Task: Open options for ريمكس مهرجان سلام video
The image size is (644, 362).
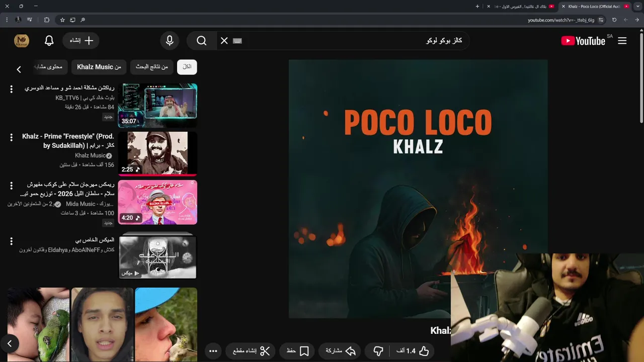Action: click(11, 186)
